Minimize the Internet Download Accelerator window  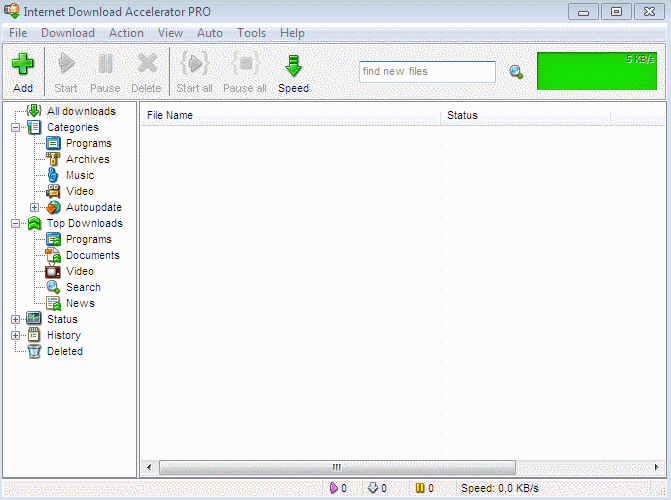(x=583, y=12)
